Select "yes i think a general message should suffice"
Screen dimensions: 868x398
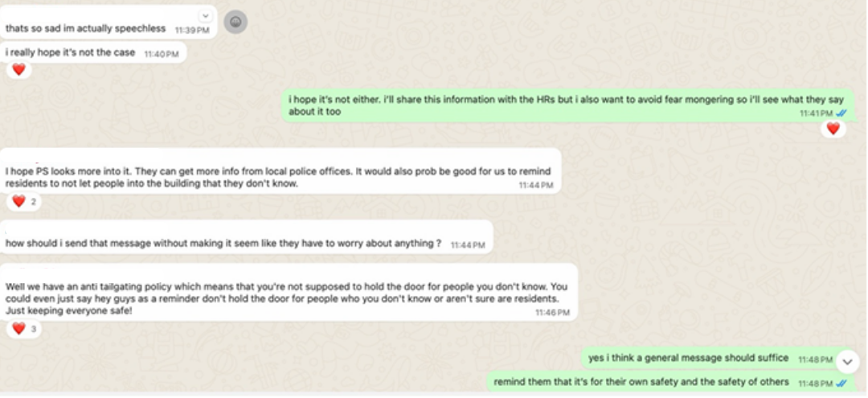tap(688, 358)
